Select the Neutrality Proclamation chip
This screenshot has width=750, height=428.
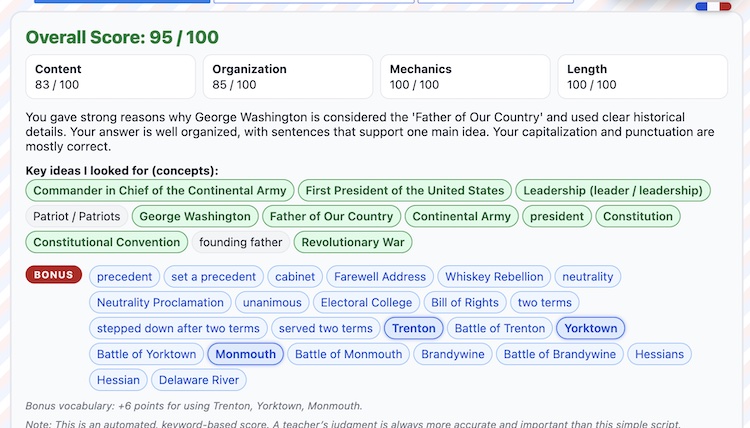[x=160, y=302]
